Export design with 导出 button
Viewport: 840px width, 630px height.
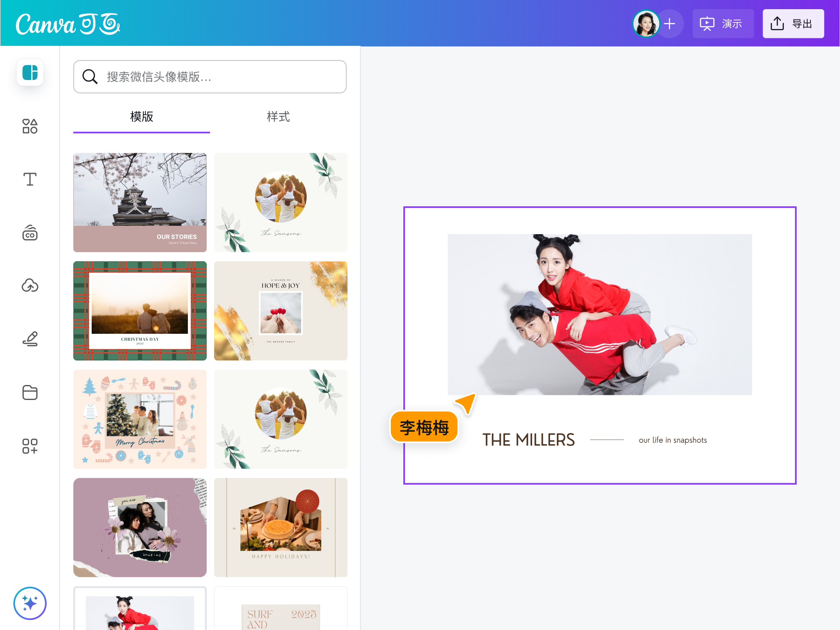click(x=793, y=24)
